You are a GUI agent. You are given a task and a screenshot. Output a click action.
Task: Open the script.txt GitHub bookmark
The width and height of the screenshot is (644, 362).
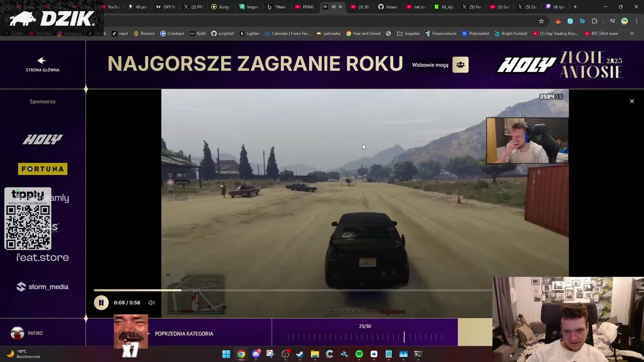[x=222, y=34]
